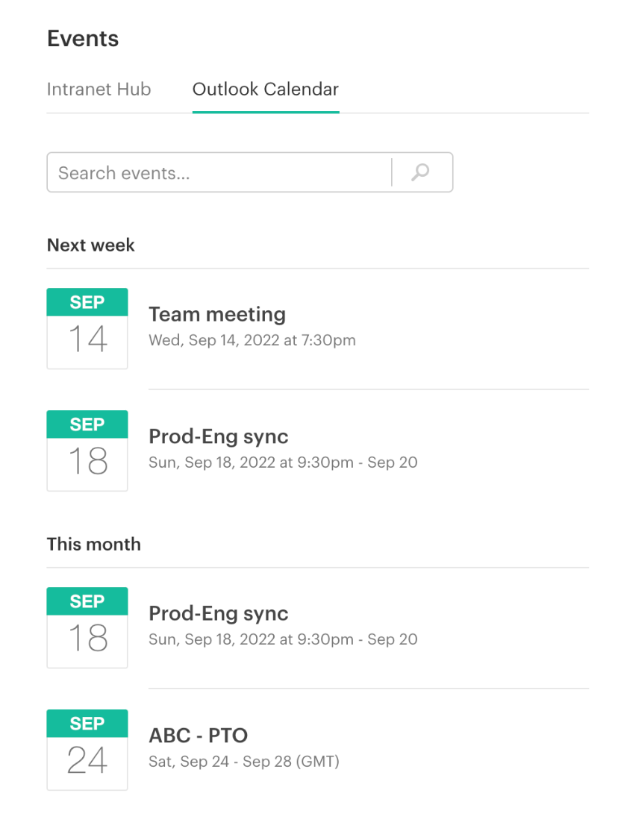The height and width of the screenshot is (840, 618).
Task: Open Prod-Eng sync event under Next week
Action: [x=219, y=437]
